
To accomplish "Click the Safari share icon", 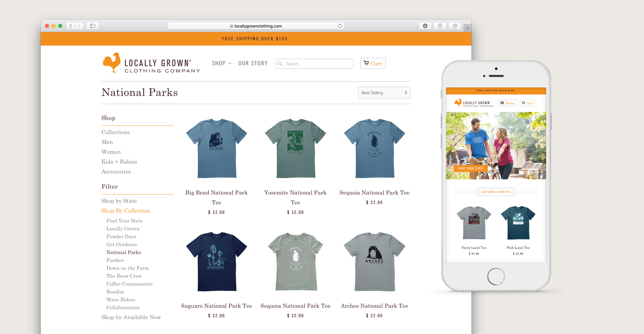I will coord(440,26).
